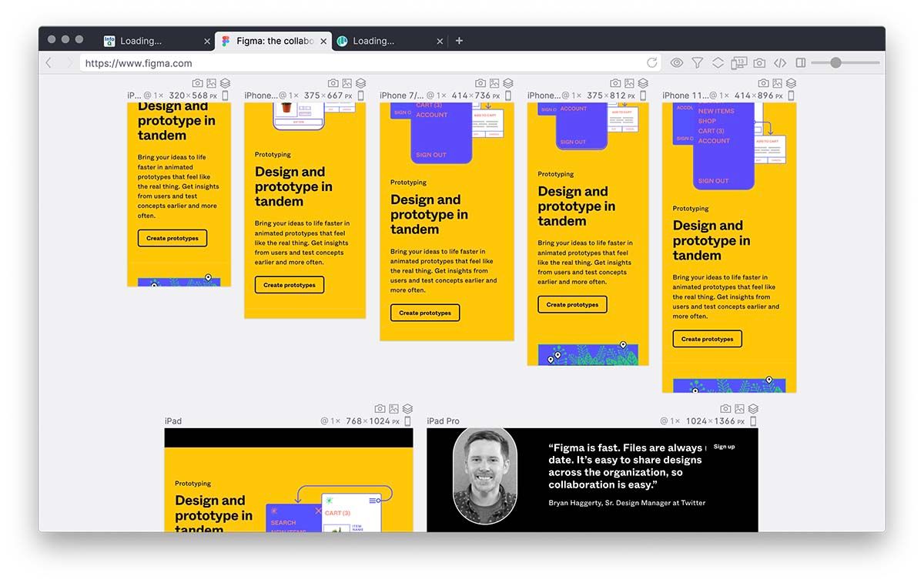Rotate the 414×736 device orientation

(508, 95)
